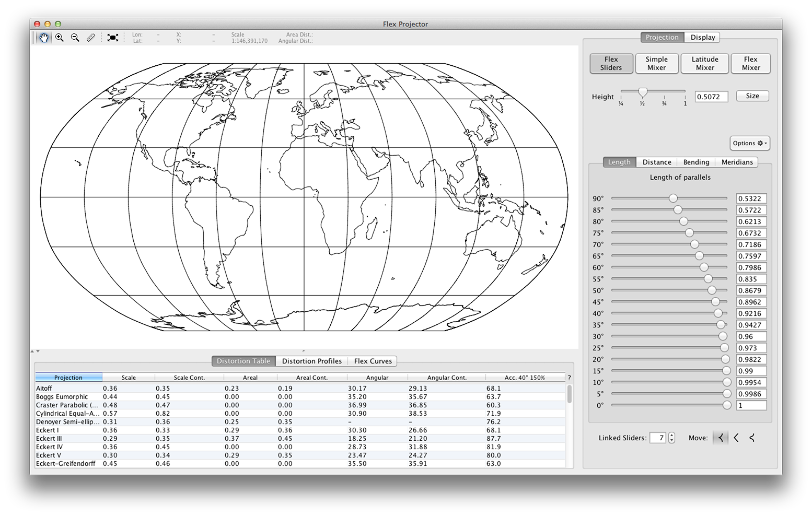Select the Denoyer Semi-ellip… row
This screenshot has height=516, width=812.
click(x=300, y=422)
